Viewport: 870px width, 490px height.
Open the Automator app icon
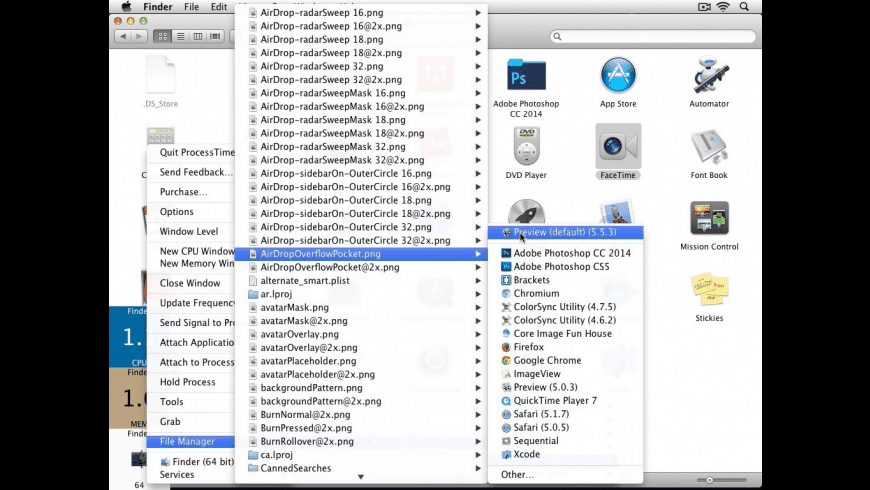click(709, 74)
